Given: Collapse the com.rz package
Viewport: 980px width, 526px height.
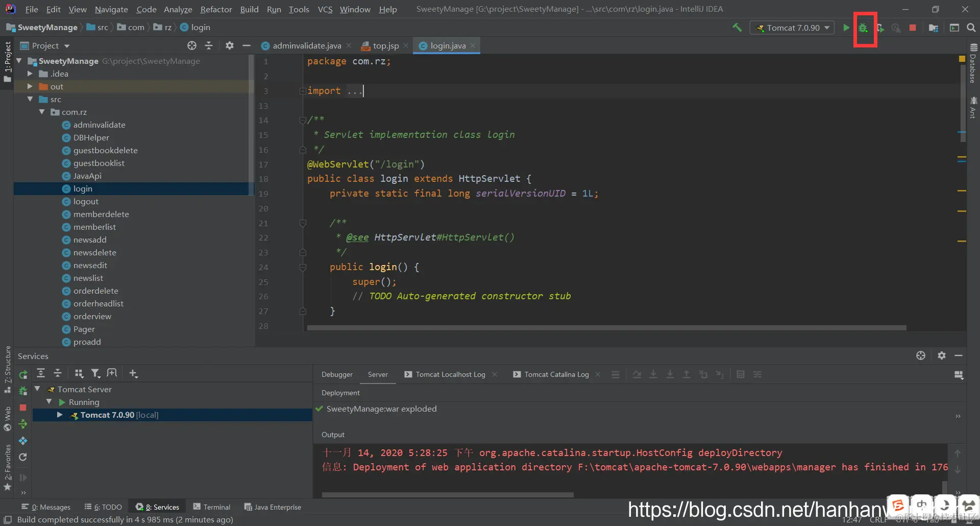Looking at the screenshot, I should click(x=42, y=112).
